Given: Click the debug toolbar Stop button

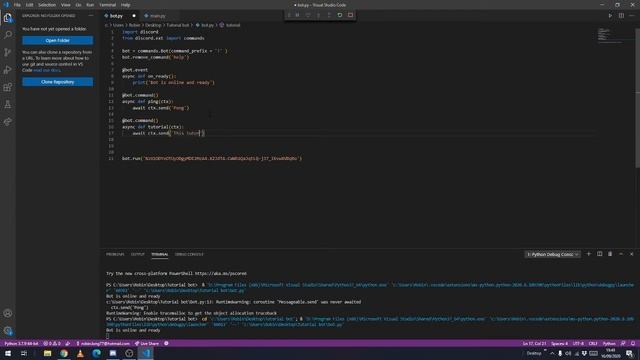Looking at the screenshot, I should click(x=350, y=15).
